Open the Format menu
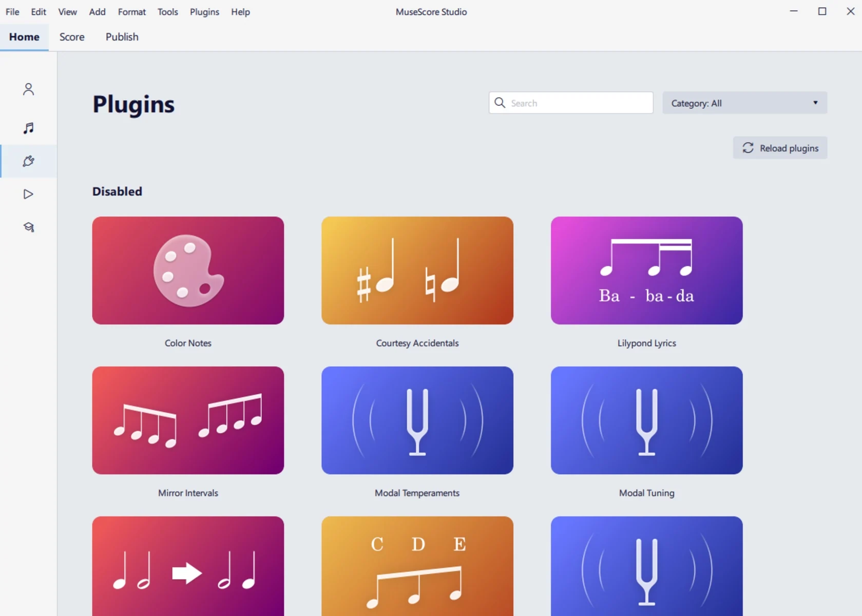 coord(132,12)
